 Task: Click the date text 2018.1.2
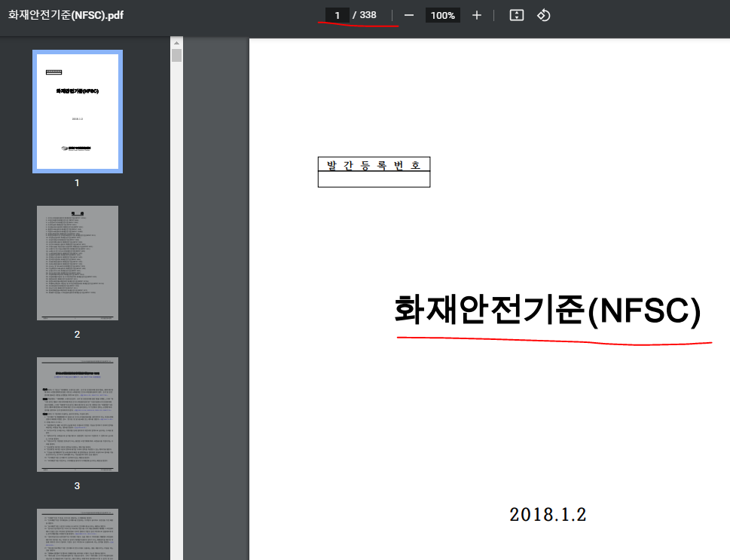point(548,515)
